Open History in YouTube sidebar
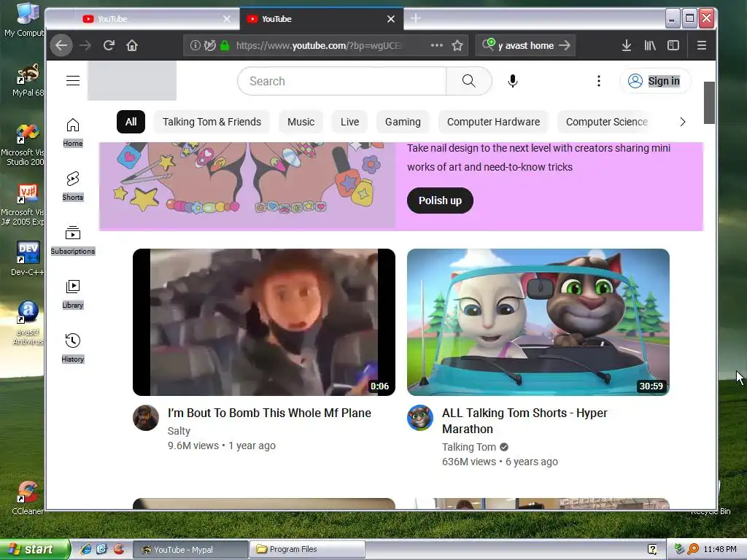This screenshot has width=747, height=560. (x=73, y=349)
